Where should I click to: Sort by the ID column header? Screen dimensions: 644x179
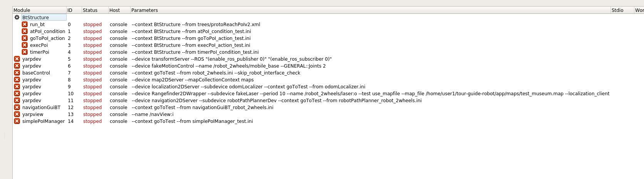pyautogui.click(x=74, y=10)
